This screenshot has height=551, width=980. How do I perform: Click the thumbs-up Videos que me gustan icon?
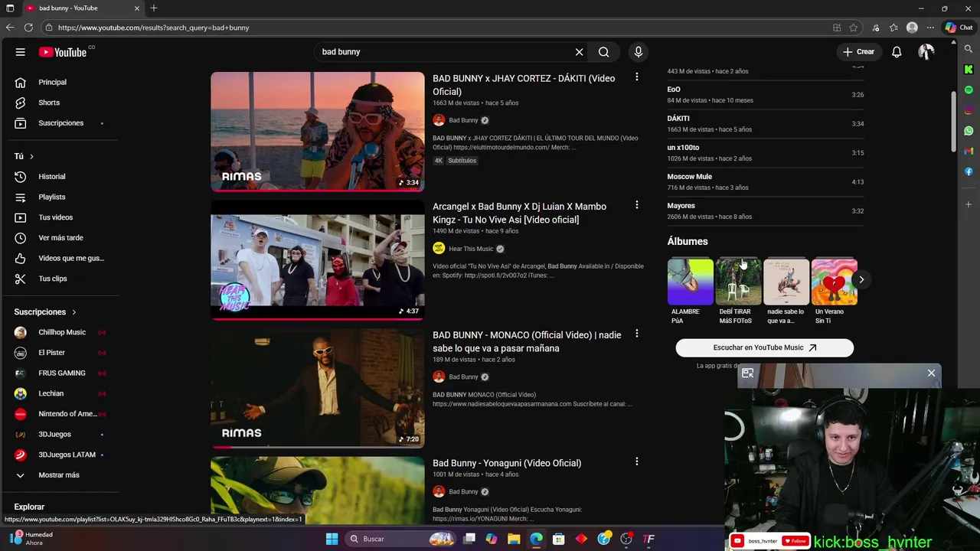click(x=21, y=258)
